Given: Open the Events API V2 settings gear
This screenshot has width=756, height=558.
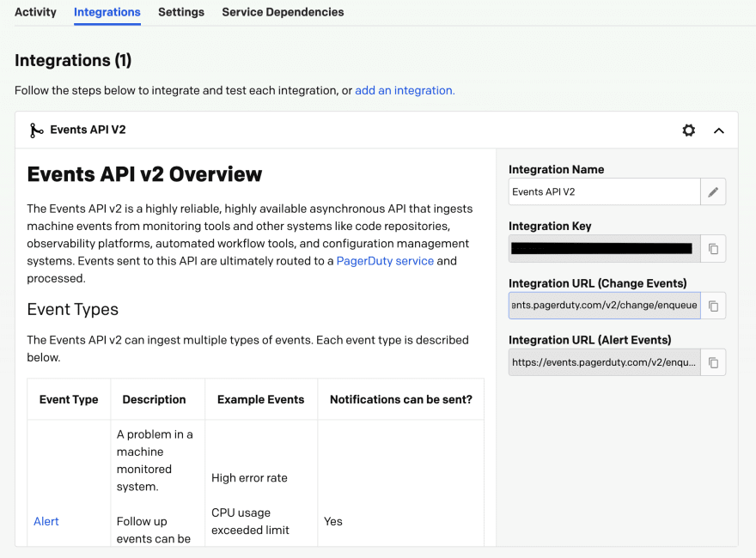Looking at the screenshot, I should coord(688,130).
